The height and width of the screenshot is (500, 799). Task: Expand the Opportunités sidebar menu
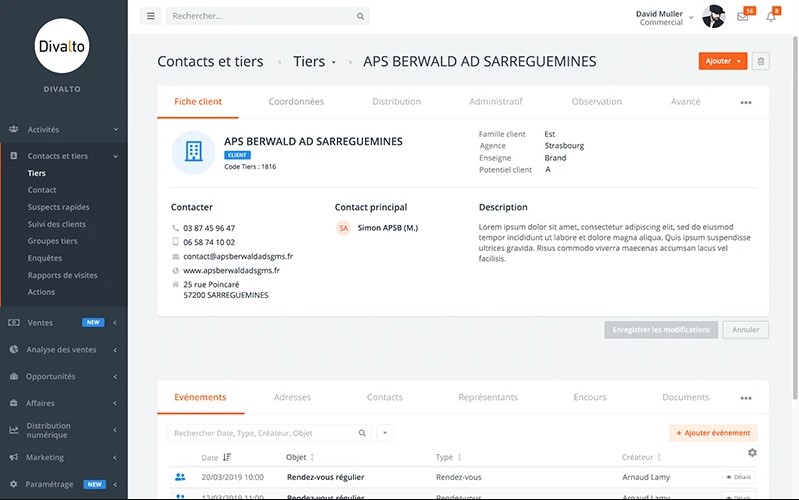[x=64, y=376]
